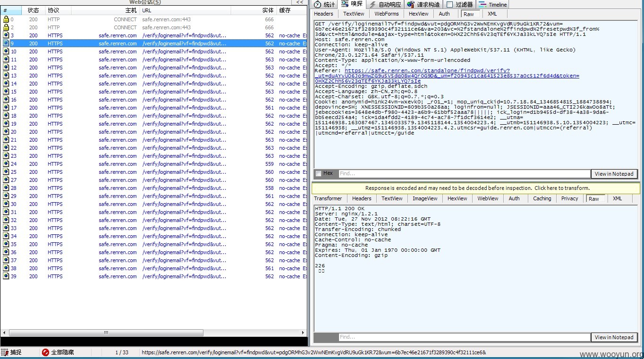Viewport: 644px width, 359px height.
Task: Click the session icon for row 39
Action: [6, 276]
